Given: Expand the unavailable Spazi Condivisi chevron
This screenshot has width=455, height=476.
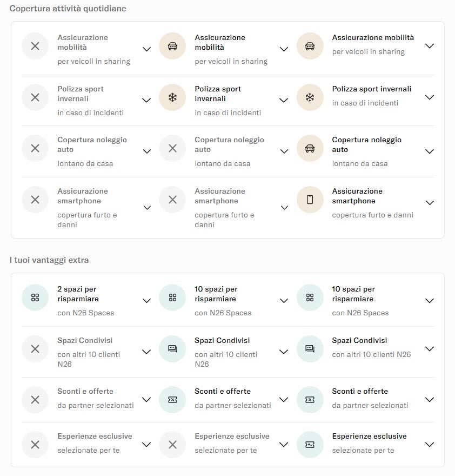Looking at the screenshot, I should tap(146, 352).
